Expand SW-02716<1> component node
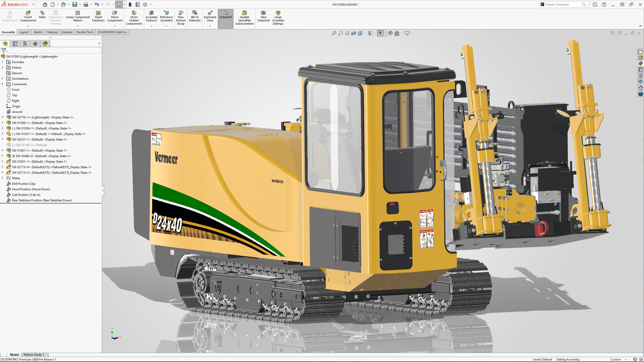This screenshot has height=362, width=644. pos(3,117)
